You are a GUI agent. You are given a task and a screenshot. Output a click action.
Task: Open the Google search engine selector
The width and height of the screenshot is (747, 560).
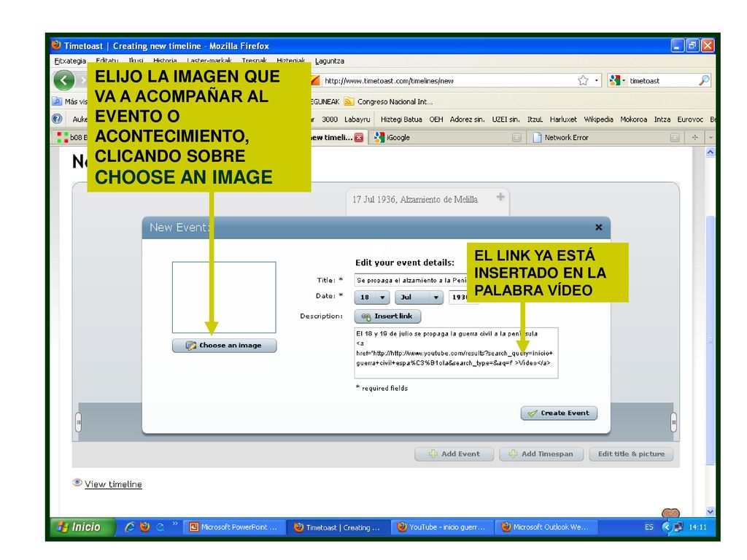[617, 80]
